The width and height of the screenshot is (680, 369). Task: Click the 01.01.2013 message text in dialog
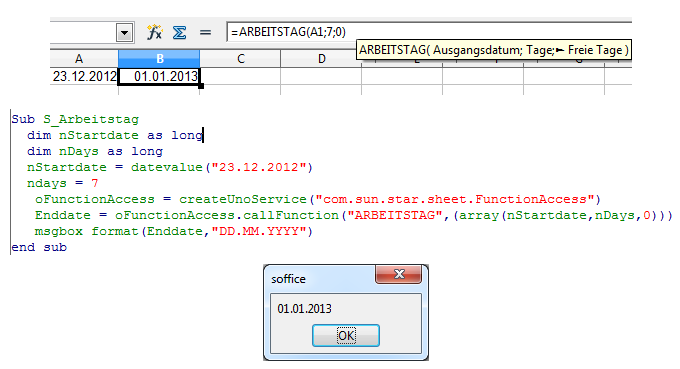pos(304,309)
